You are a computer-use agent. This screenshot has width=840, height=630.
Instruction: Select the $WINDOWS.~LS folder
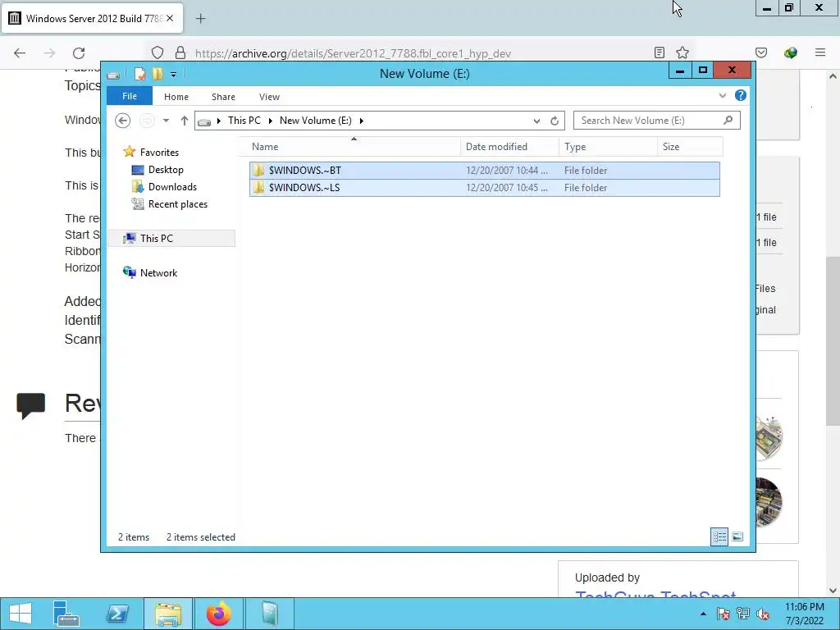[x=484, y=188]
